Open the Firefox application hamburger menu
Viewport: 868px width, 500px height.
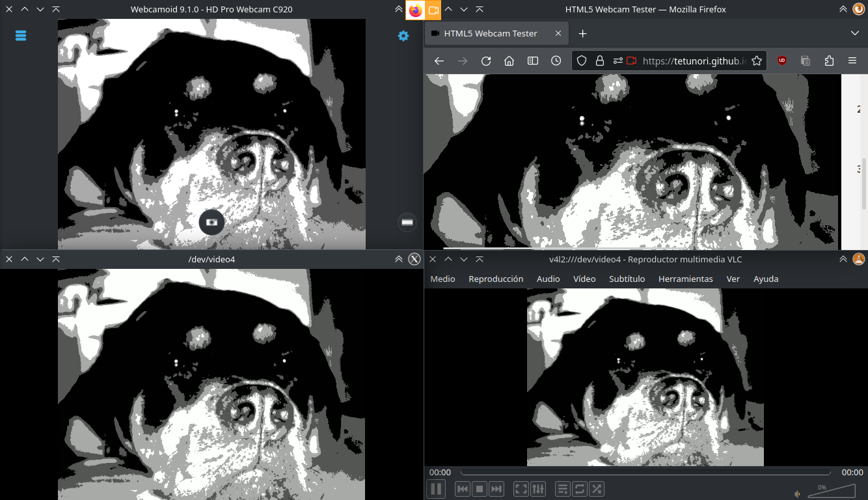click(x=852, y=61)
